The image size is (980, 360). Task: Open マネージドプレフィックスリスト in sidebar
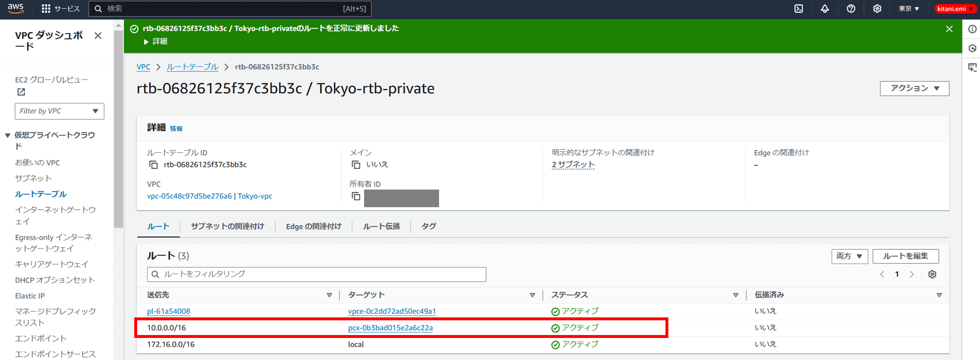click(x=55, y=317)
